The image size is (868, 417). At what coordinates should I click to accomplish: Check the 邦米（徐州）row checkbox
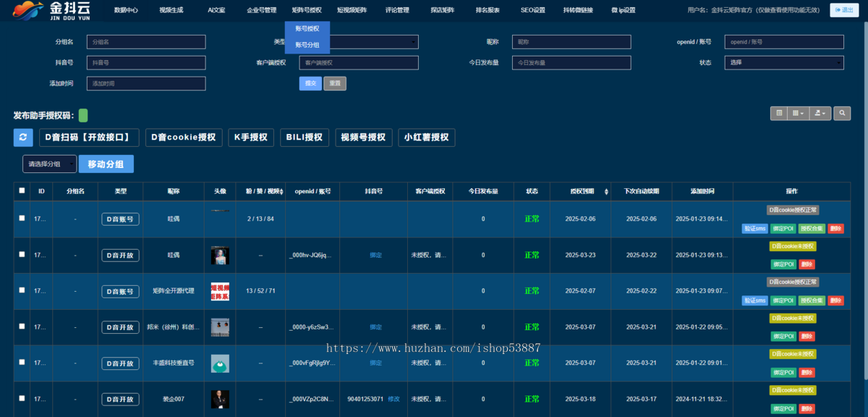tap(22, 327)
